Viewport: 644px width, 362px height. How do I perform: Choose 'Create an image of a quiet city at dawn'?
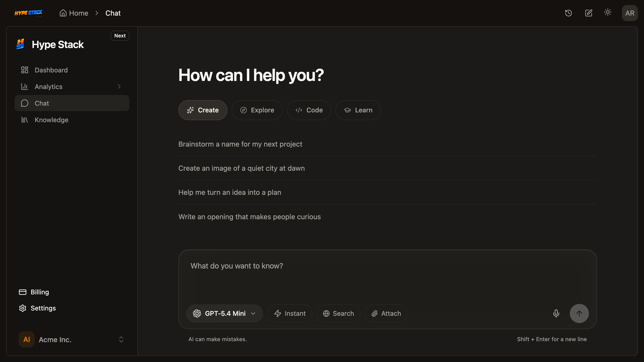point(387,168)
